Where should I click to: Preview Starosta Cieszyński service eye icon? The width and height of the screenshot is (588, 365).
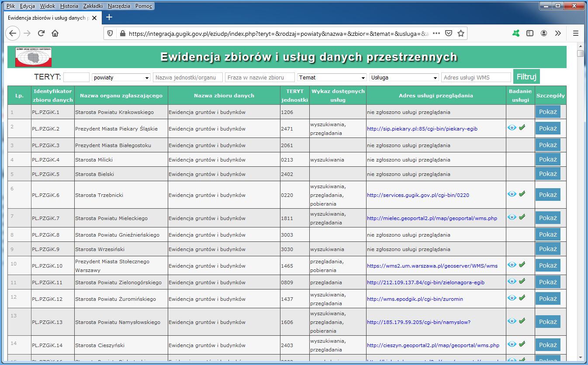point(512,344)
